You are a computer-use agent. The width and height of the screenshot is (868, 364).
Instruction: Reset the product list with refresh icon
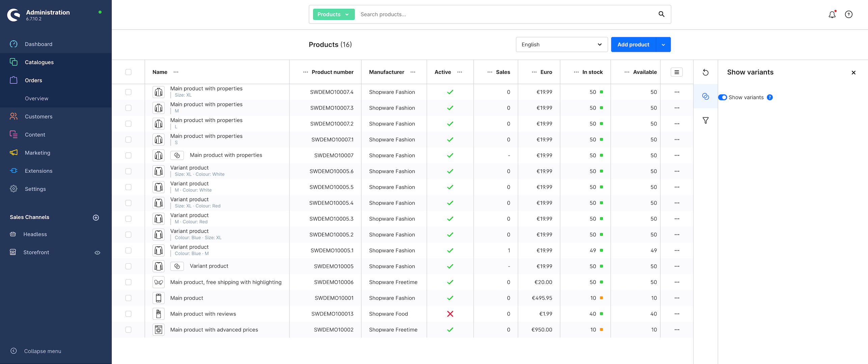click(x=705, y=72)
